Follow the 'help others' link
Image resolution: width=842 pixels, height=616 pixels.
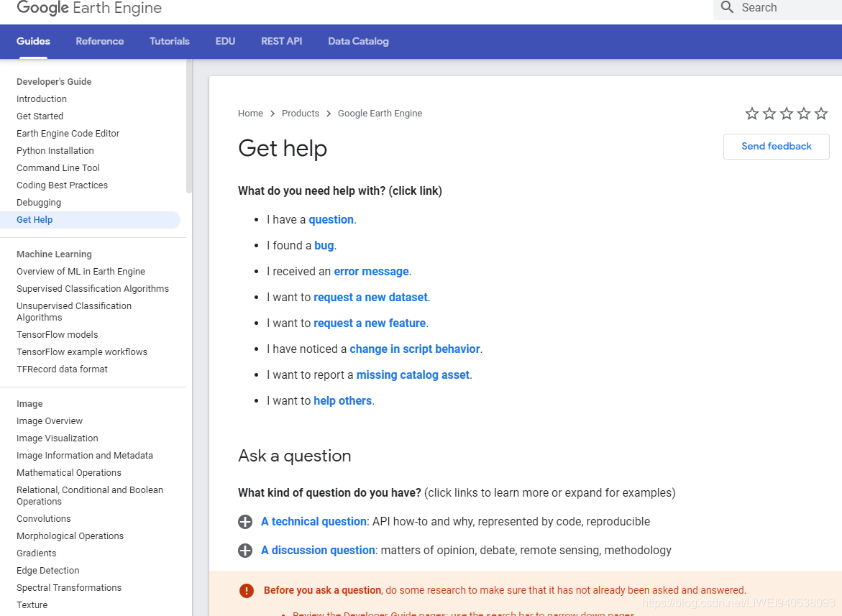pos(342,401)
